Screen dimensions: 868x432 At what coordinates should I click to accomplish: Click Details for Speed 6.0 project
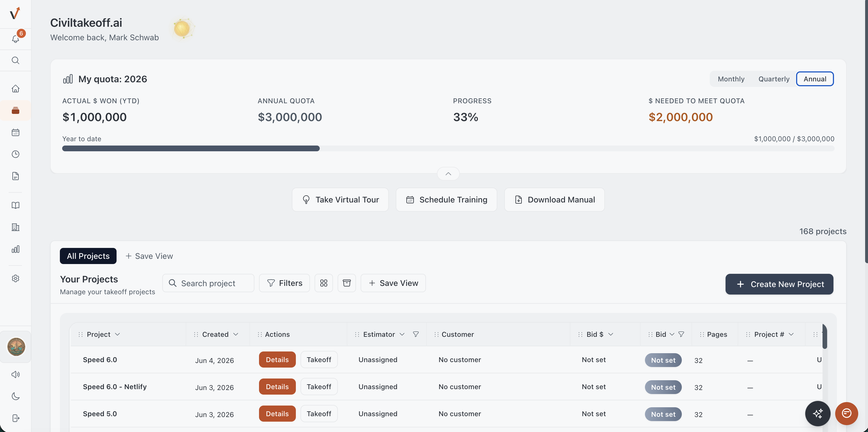coord(277,360)
